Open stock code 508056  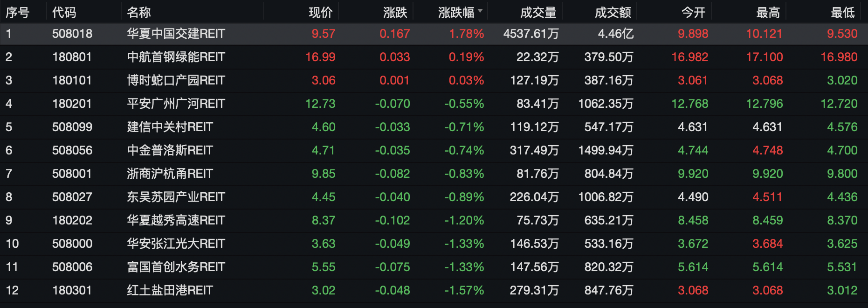point(72,150)
